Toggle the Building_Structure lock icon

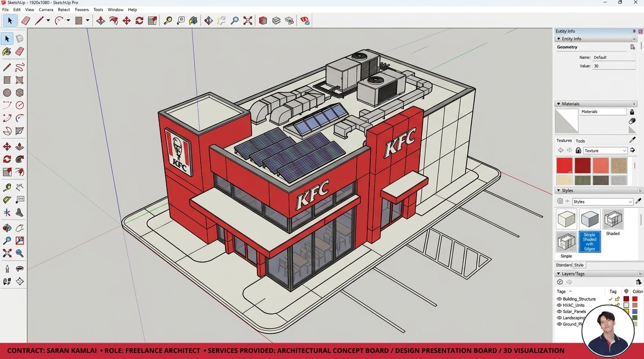(x=617, y=299)
